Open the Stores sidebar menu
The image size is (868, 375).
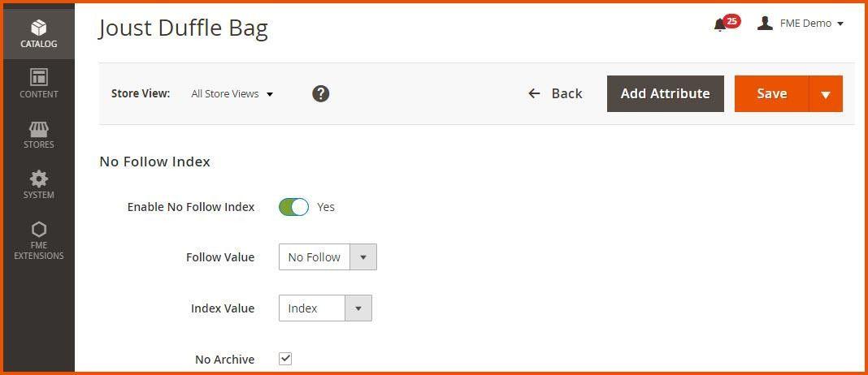[38, 135]
